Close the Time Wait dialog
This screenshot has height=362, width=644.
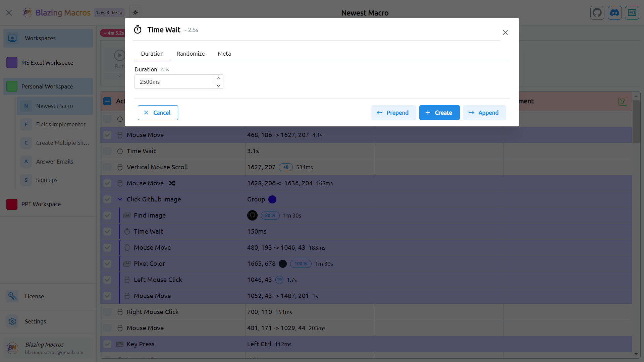click(x=505, y=33)
